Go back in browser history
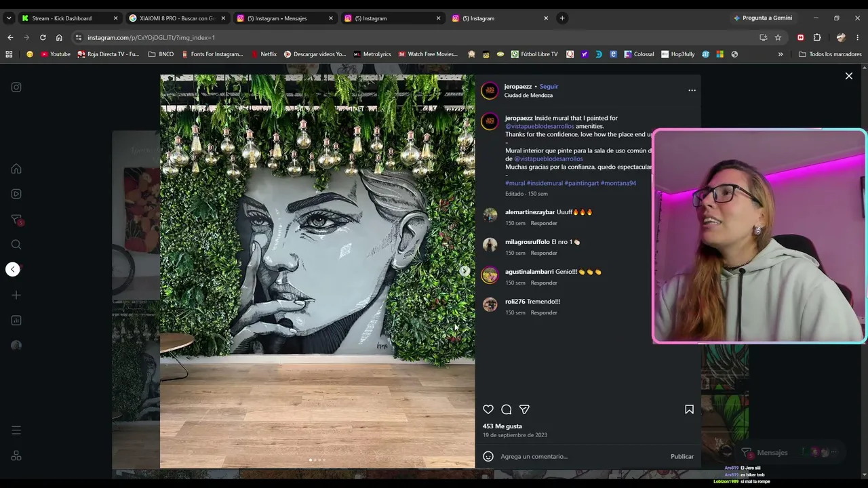The height and width of the screenshot is (488, 868). [10, 37]
